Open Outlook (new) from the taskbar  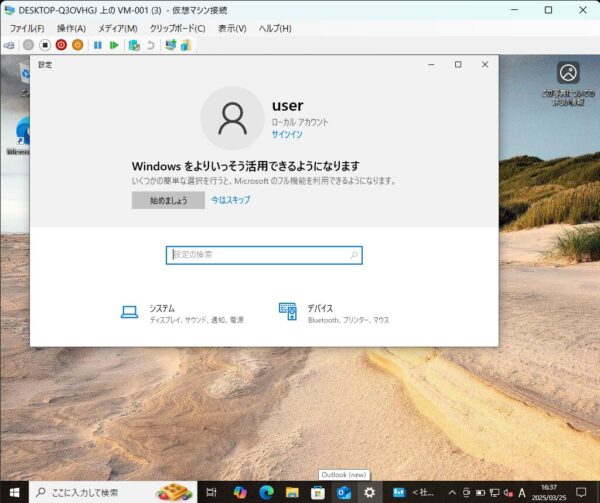[344, 492]
